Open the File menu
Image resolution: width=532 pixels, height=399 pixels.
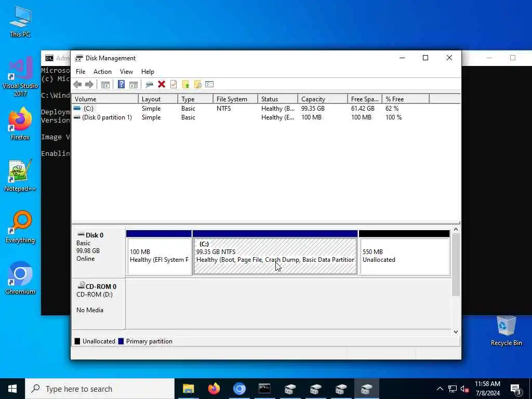(81, 72)
